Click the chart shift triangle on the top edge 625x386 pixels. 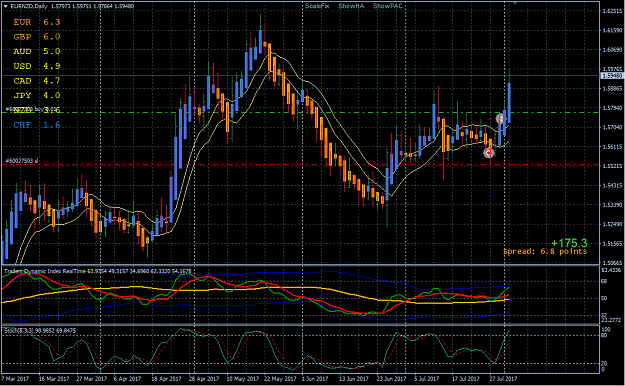pos(514,2)
